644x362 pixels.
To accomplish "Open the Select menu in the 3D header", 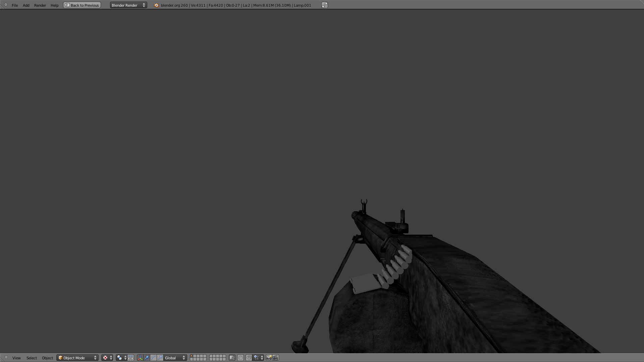I will [x=32, y=358].
